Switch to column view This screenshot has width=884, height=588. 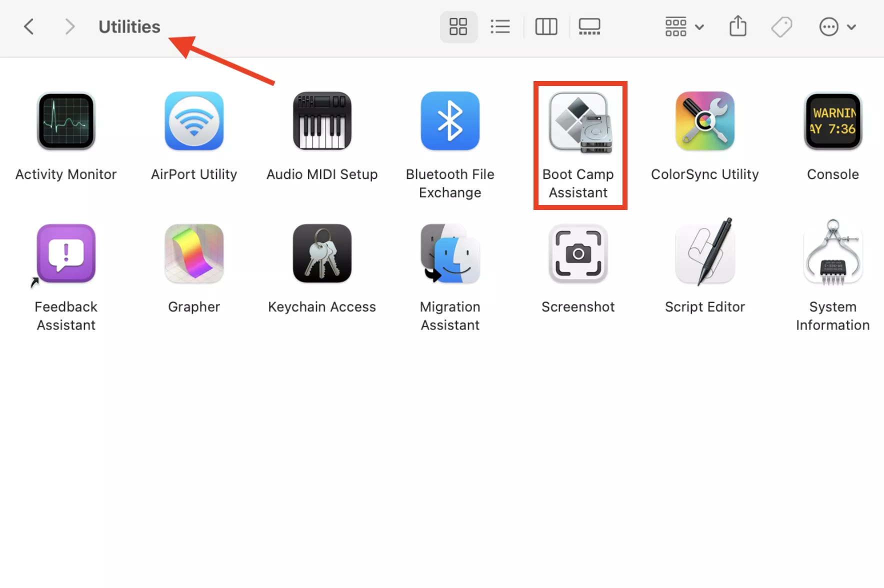coord(546,26)
